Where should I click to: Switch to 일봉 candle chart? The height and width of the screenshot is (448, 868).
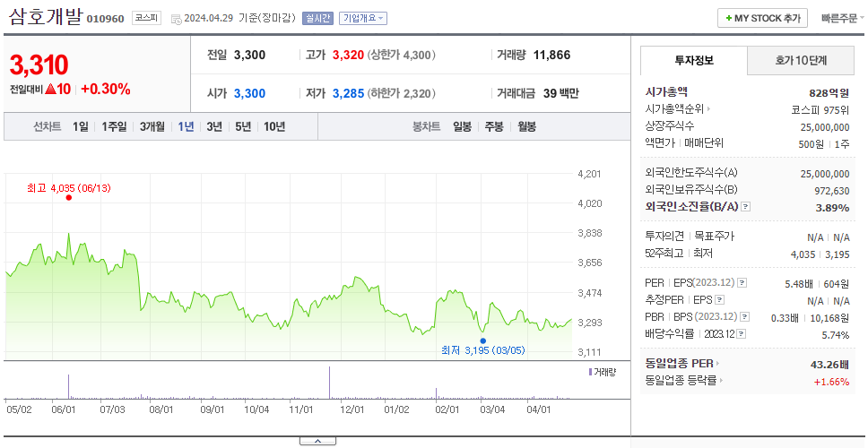click(462, 126)
